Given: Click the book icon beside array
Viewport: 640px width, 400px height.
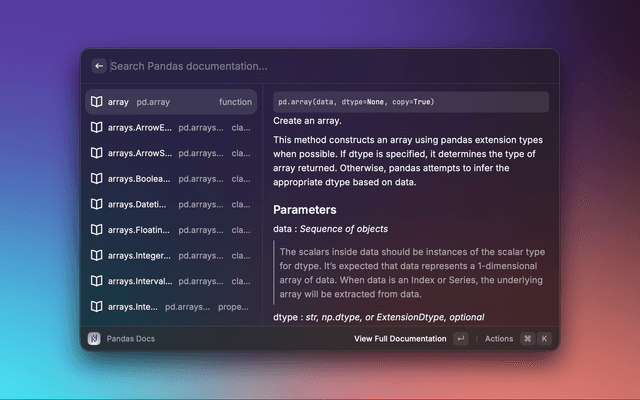Looking at the screenshot, I should (97, 102).
